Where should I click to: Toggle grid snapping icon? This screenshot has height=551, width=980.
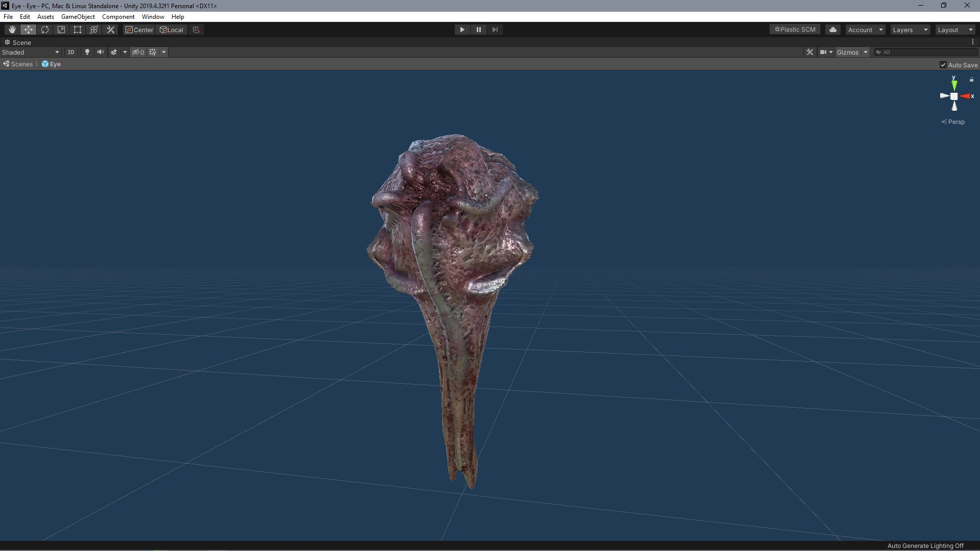[x=196, y=30]
